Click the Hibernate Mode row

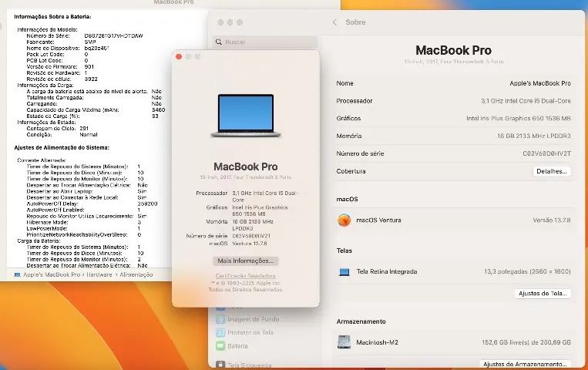point(84,222)
